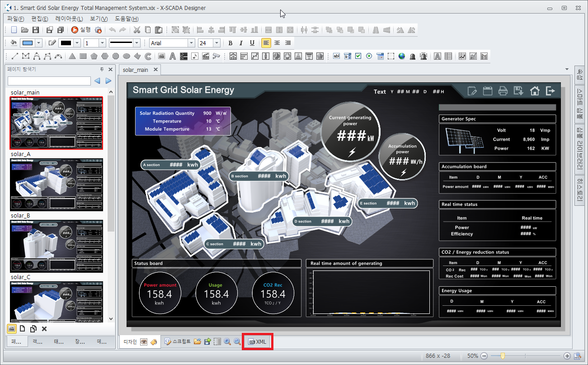Select the solar_A page thumbnail
The height and width of the screenshot is (365, 588).
point(57,185)
